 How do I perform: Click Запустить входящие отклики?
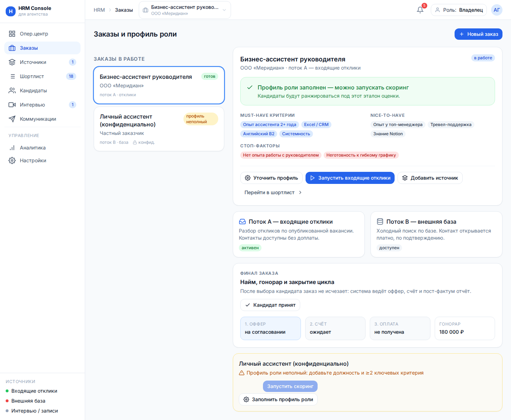coord(350,178)
